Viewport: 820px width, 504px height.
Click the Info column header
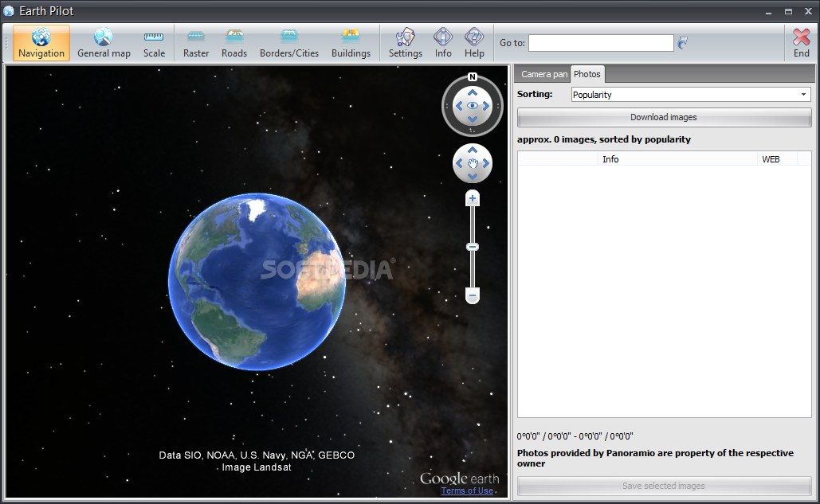pyautogui.click(x=677, y=159)
